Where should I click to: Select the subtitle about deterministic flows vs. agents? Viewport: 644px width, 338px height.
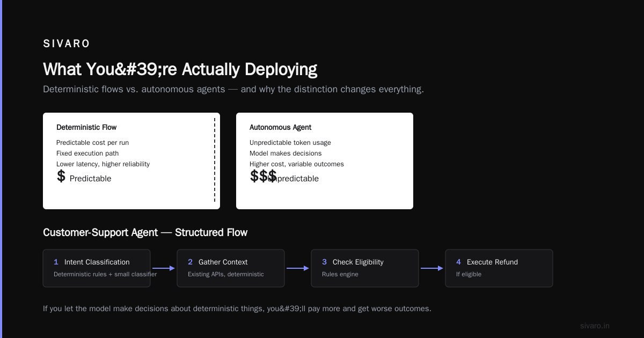pos(233,89)
